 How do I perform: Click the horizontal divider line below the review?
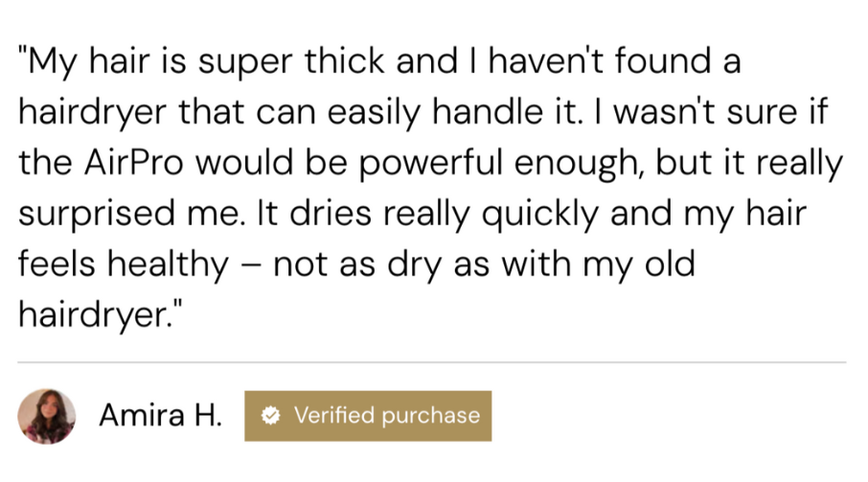431,363
